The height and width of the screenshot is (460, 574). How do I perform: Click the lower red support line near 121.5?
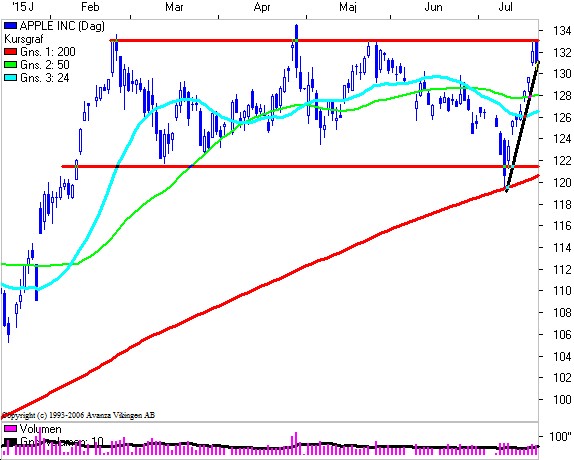coord(300,167)
